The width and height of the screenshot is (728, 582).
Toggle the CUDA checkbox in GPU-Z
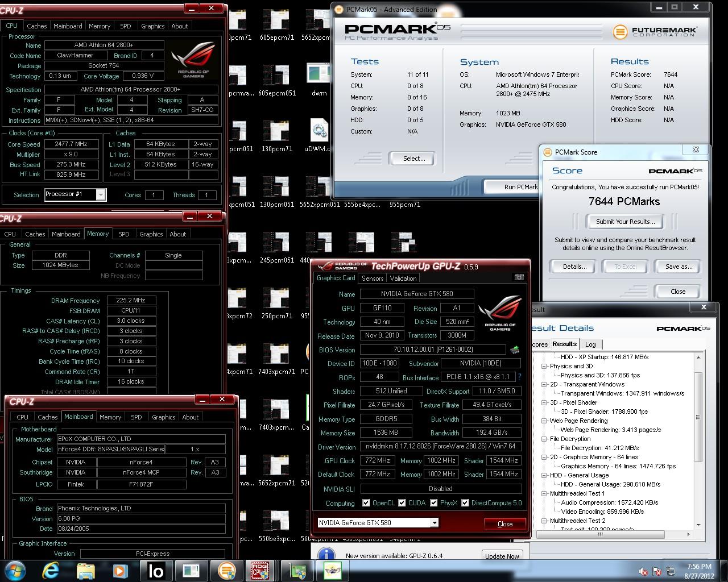(x=402, y=503)
